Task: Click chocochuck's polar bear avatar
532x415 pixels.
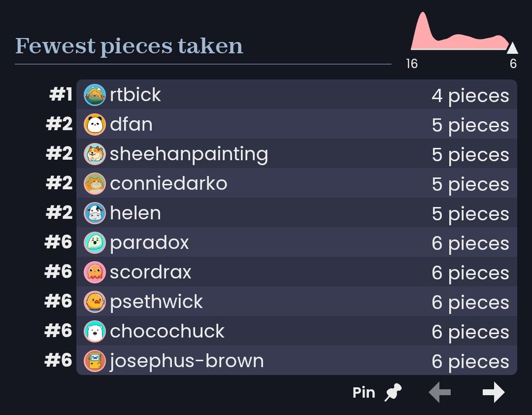Action: pyautogui.click(x=95, y=331)
